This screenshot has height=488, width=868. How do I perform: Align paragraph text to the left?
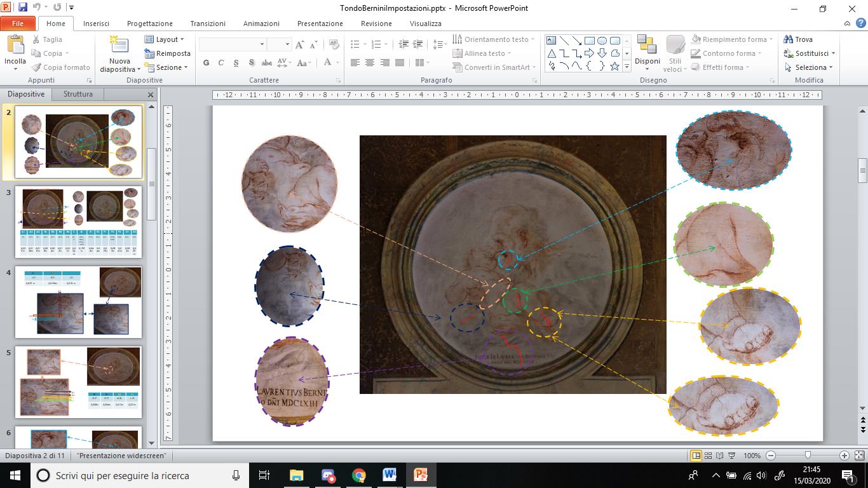click(355, 62)
